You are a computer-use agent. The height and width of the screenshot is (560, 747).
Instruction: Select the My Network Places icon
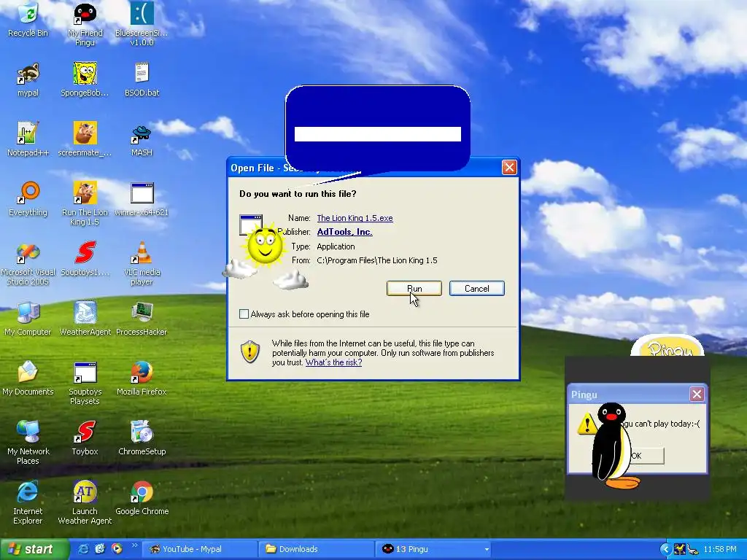point(28,443)
